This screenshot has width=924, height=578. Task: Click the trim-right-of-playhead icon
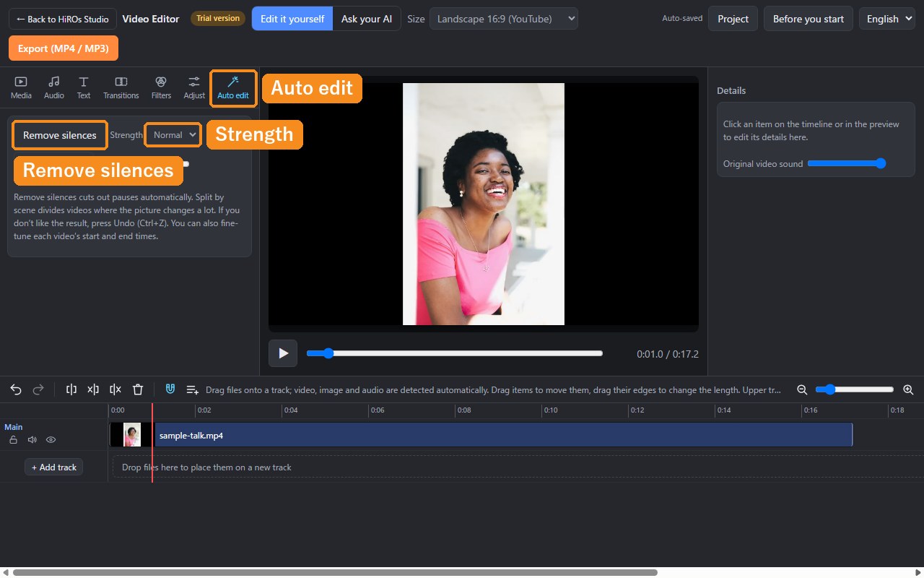[x=115, y=389]
